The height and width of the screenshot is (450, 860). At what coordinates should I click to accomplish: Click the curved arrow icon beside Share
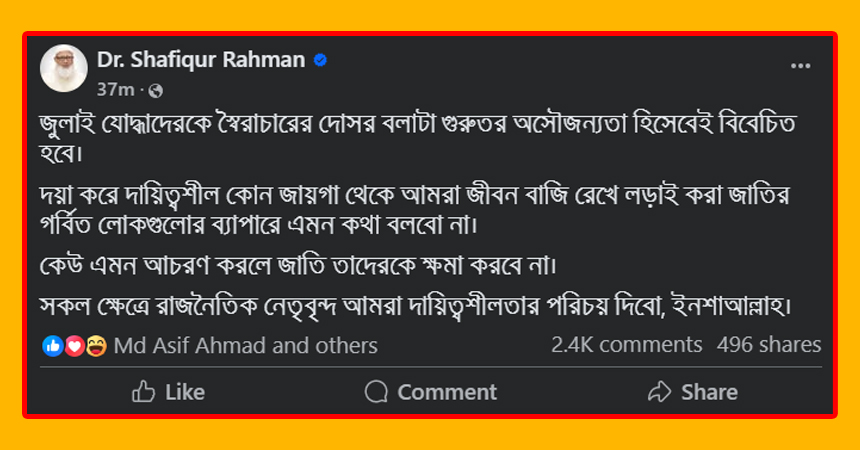[658, 391]
